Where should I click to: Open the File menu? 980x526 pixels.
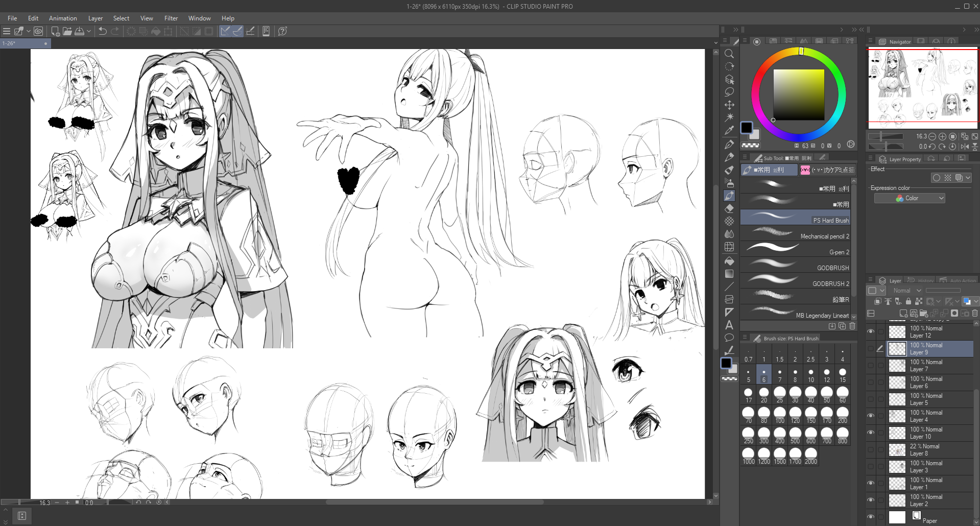point(12,18)
